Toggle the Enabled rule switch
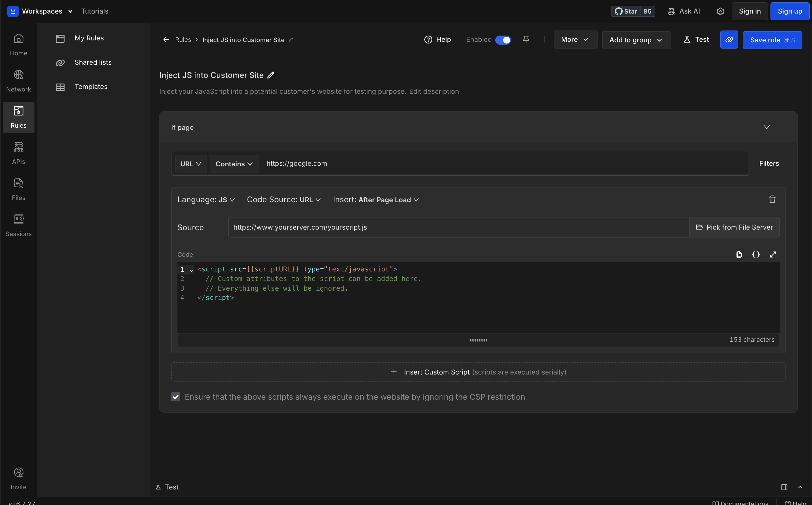The image size is (812, 505). 503,40
